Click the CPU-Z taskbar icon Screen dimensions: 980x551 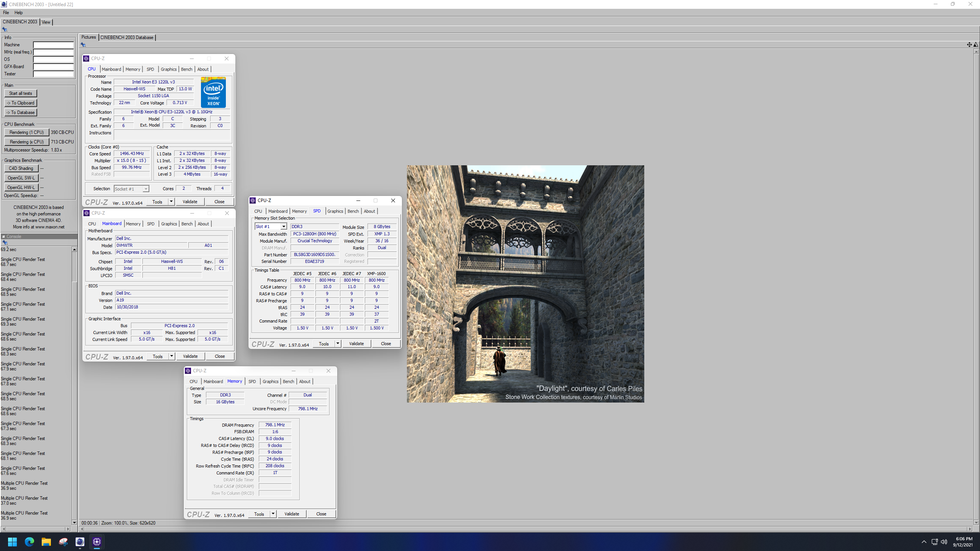click(x=97, y=541)
